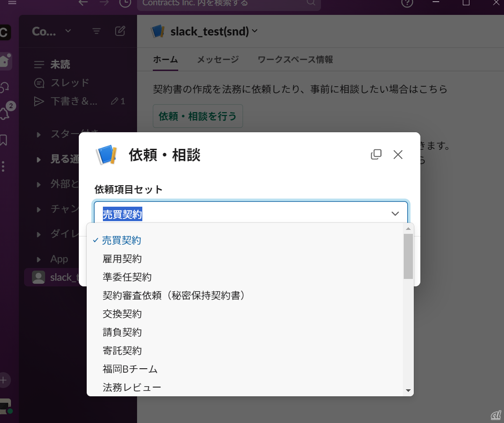Click the plus button in left rail
The height and width of the screenshot is (423, 504).
click(4, 380)
